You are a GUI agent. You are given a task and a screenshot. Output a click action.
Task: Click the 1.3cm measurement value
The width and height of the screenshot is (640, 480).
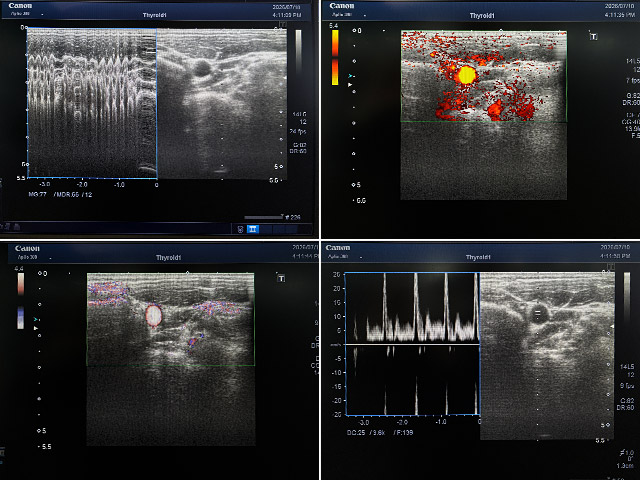625,466
